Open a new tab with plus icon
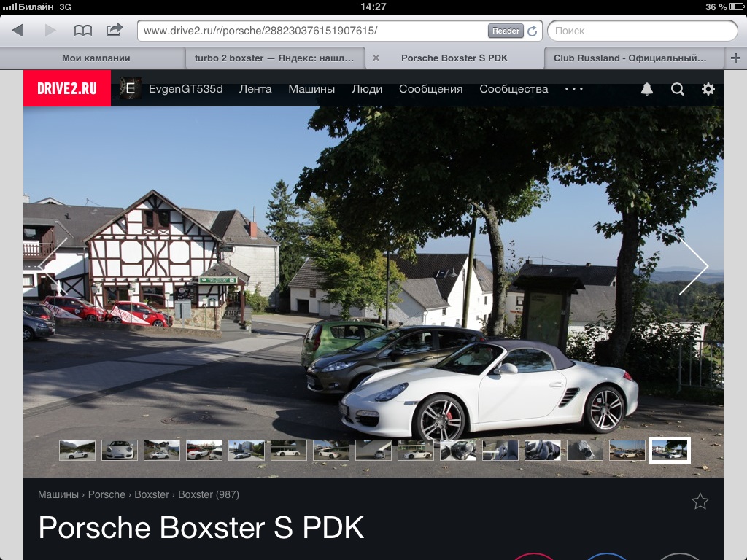 (735, 58)
